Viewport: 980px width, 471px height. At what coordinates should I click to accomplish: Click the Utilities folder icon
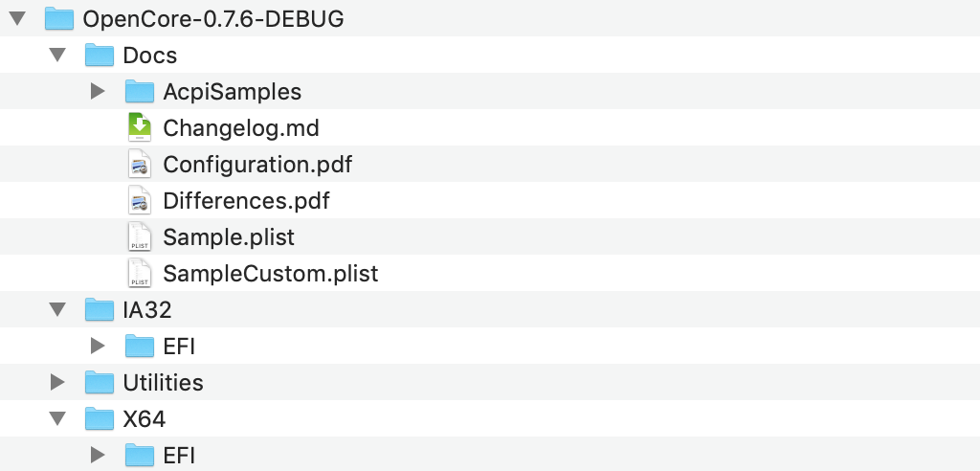point(100,383)
